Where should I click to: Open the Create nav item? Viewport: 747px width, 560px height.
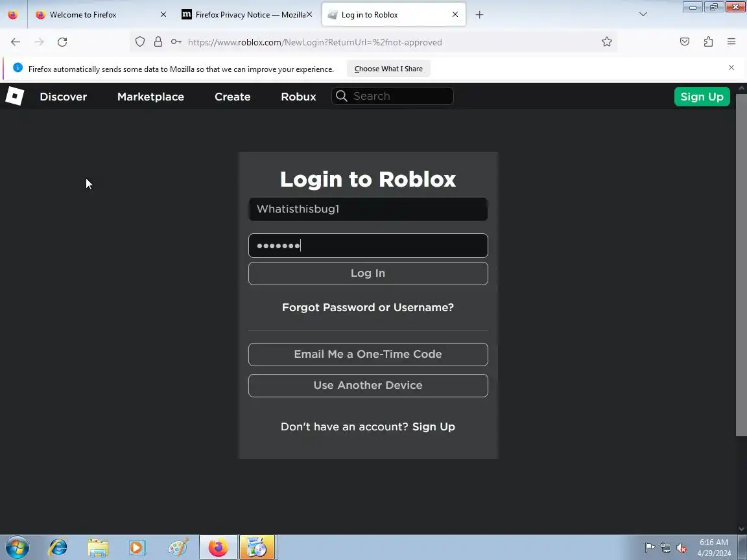tap(233, 97)
